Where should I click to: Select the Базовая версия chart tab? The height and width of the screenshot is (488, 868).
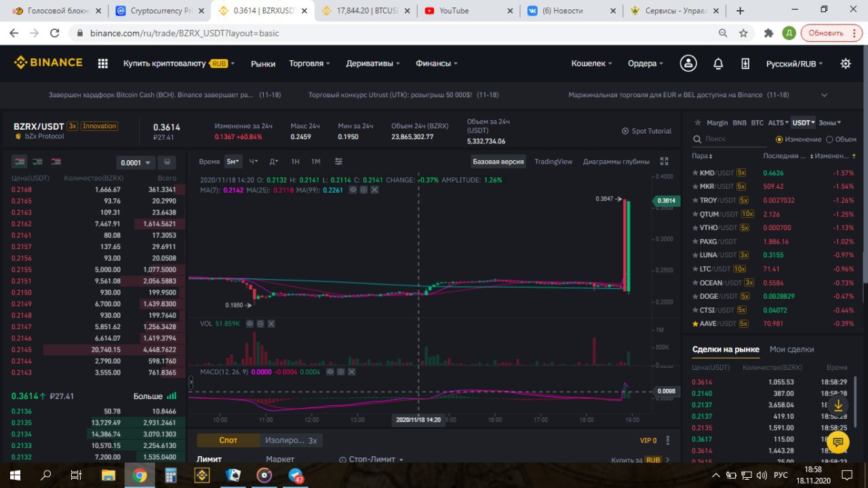[x=498, y=162]
